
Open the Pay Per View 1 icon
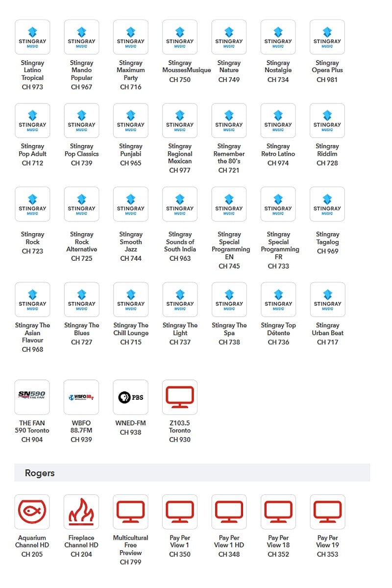click(180, 512)
